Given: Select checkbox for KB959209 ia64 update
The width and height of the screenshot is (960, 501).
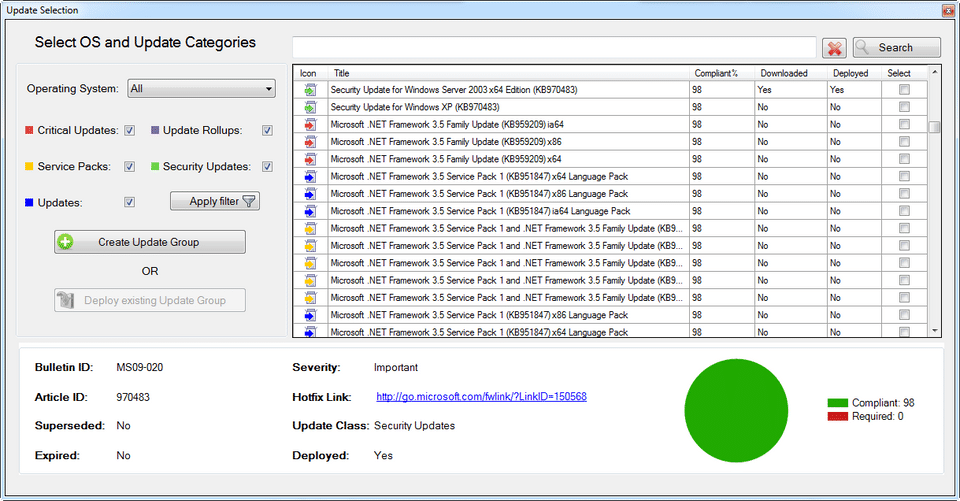Looking at the screenshot, I should [904, 124].
